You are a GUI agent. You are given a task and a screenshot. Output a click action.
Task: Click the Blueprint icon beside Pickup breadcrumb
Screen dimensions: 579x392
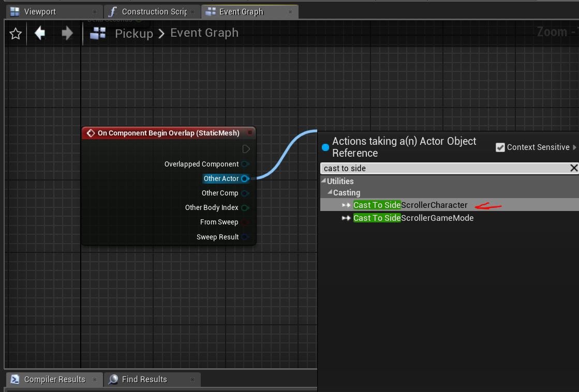coord(97,33)
